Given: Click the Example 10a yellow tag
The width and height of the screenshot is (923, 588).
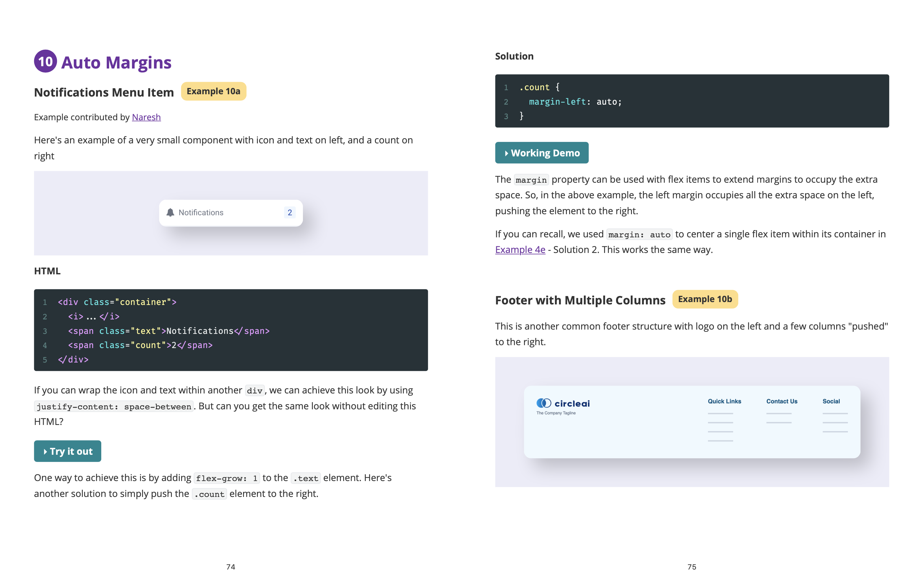Looking at the screenshot, I should tap(214, 92).
